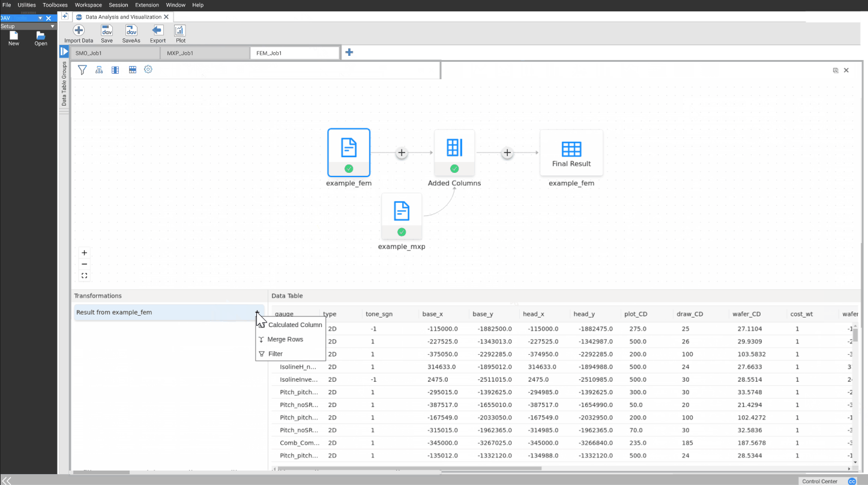Click the Final Result table node
This screenshot has height=485, width=868.
click(571, 152)
